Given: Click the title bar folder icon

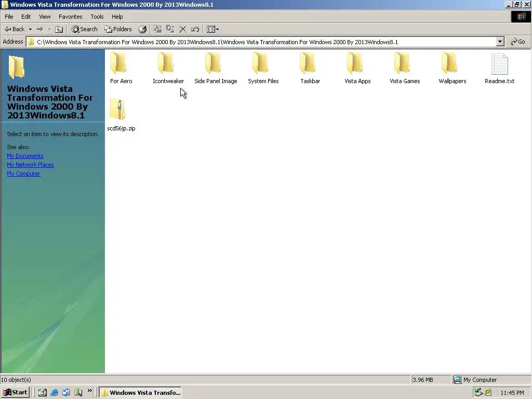Looking at the screenshot, I should 5,4.
